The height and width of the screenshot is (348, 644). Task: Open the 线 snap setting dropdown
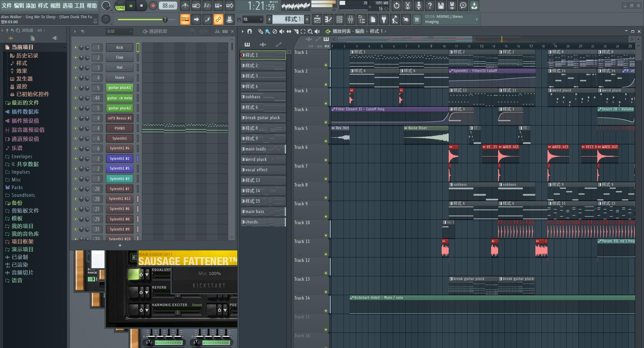[x=252, y=20]
